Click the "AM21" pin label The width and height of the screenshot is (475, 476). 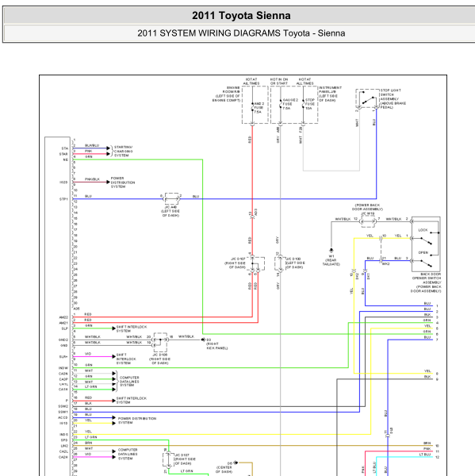tap(63, 323)
